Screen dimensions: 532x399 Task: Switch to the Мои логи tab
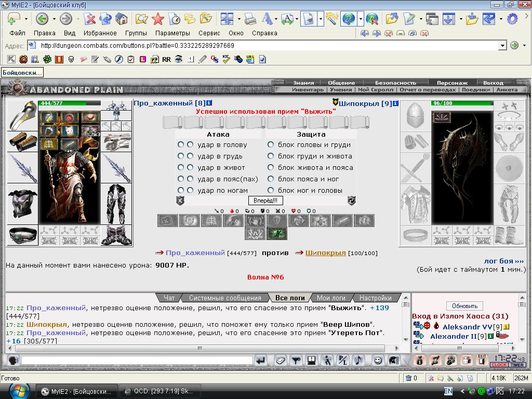[331, 298]
